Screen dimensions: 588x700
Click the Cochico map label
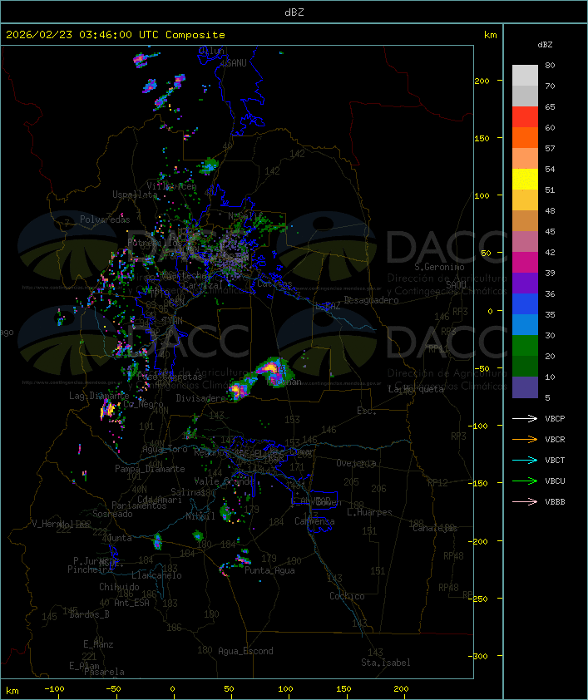[x=347, y=596]
